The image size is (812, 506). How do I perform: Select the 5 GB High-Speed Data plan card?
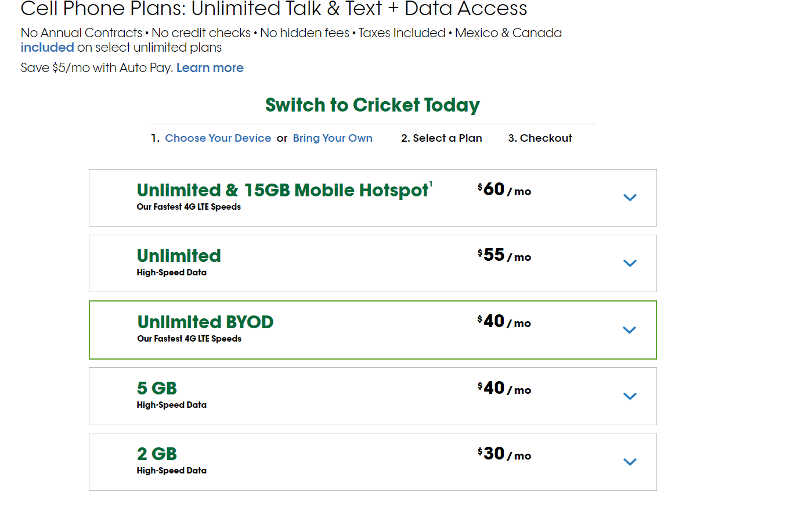click(372, 396)
